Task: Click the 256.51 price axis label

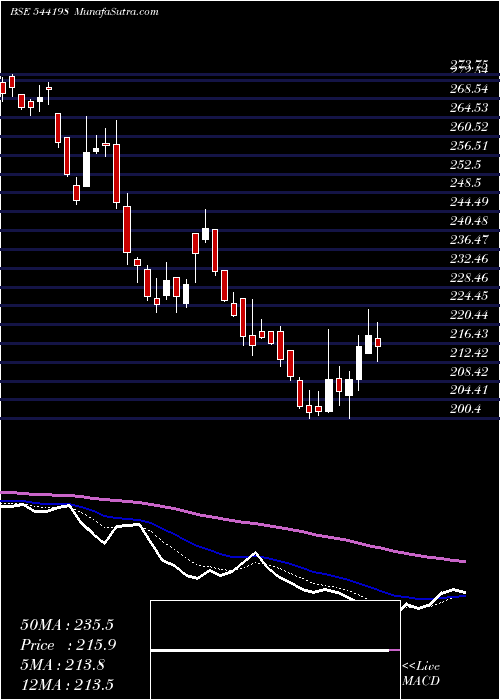Action: (471, 146)
